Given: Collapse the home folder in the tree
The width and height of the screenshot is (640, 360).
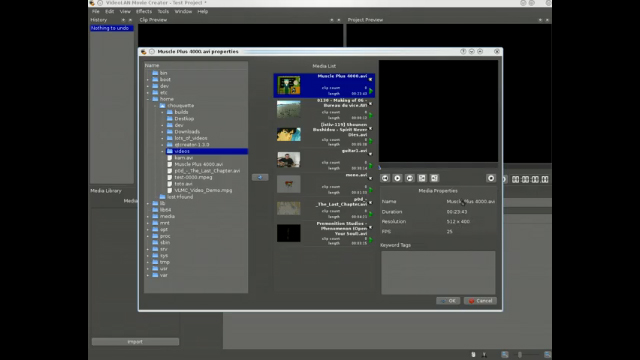Looking at the screenshot, I should pyautogui.click(x=148, y=99).
